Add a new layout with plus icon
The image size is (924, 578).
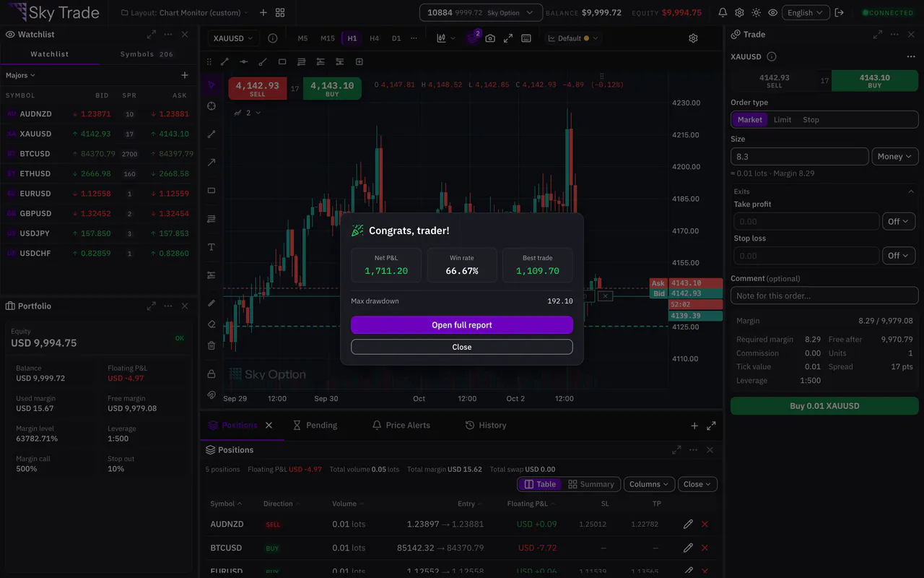click(x=263, y=12)
